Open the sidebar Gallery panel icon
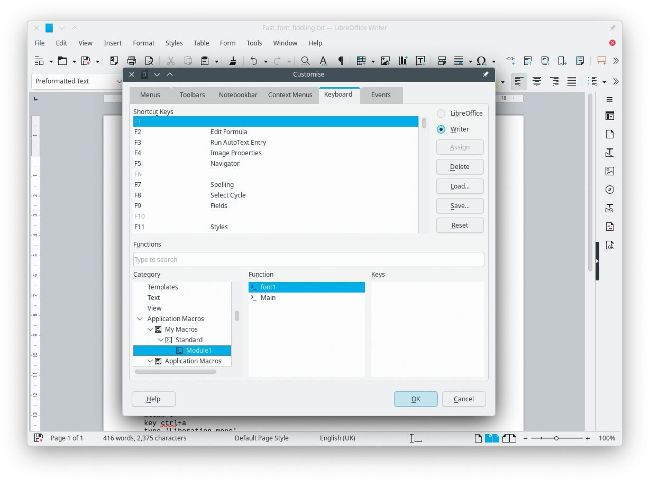Viewport: 650px width, 480px height. (609, 171)
